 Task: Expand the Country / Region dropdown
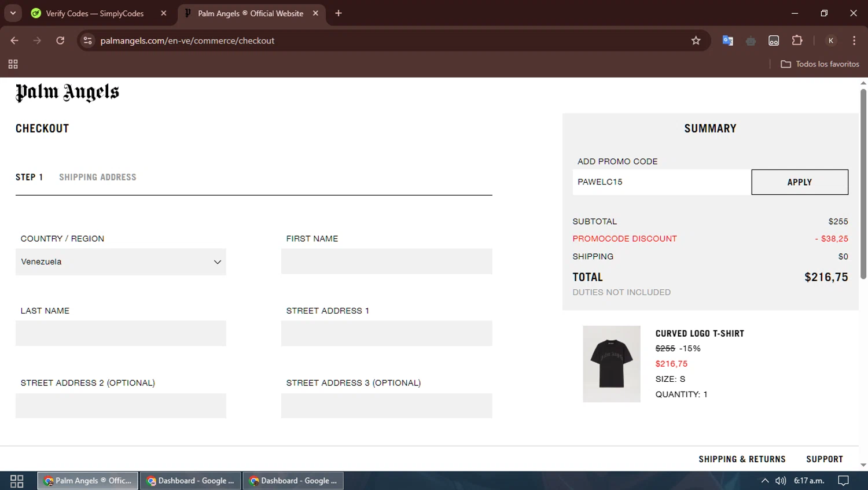(x=121, y=261)
